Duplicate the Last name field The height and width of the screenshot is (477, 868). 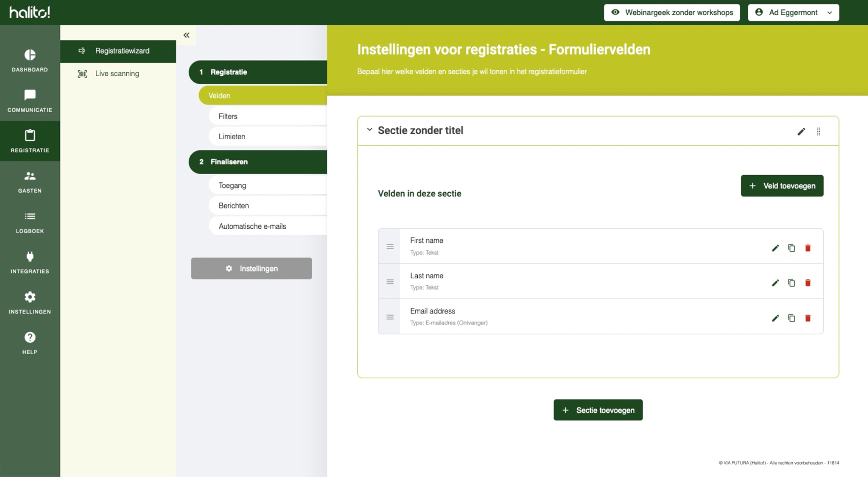click(x=791, y=283)
